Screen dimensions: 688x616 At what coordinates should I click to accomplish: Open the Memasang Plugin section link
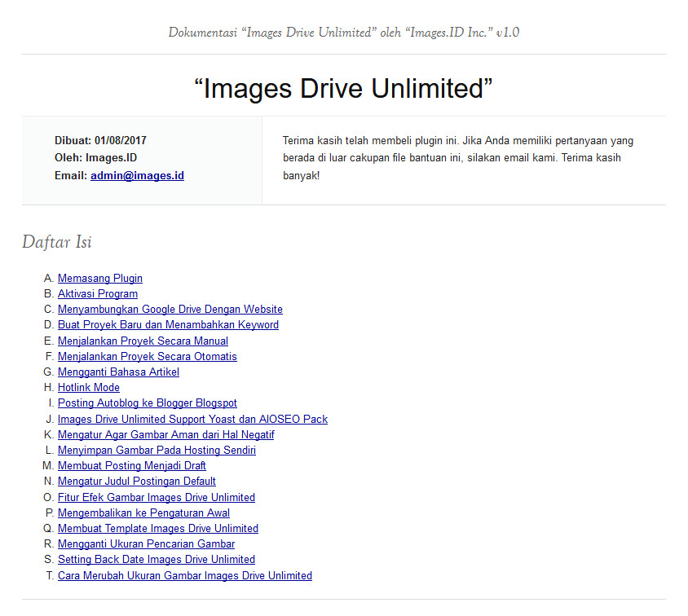pos(100,279)
